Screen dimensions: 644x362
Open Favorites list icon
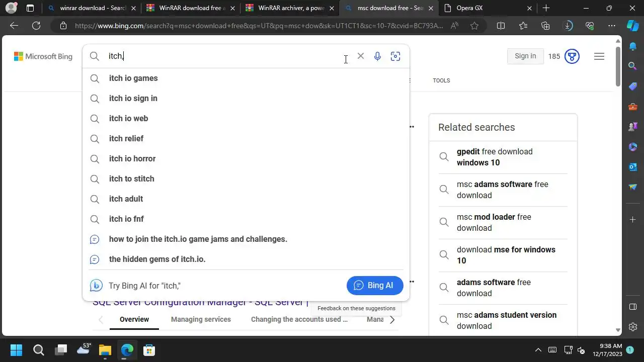pyautogui.click(x=523, y=26)
